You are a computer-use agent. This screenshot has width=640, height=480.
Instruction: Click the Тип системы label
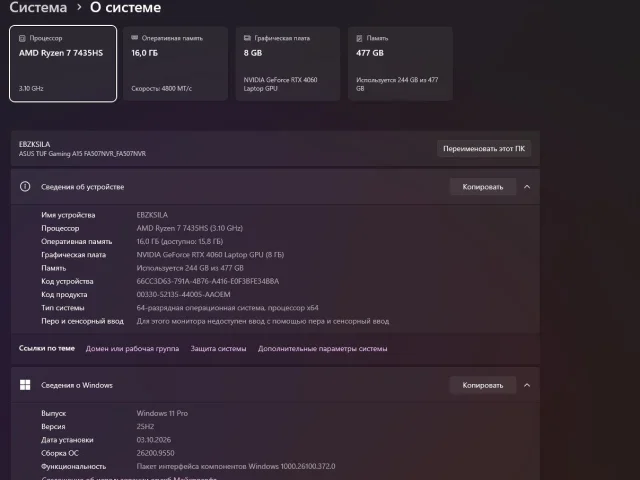(x=62, y=308)
